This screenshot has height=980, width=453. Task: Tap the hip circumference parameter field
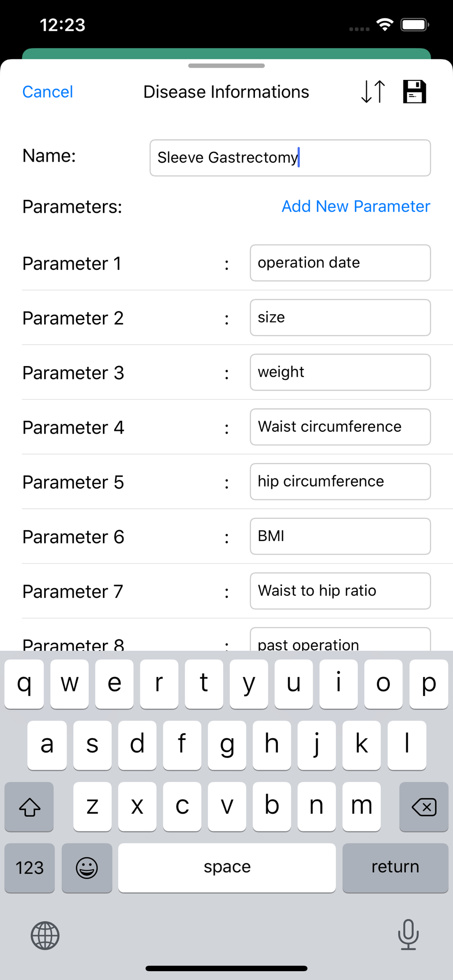coord(340,482)
